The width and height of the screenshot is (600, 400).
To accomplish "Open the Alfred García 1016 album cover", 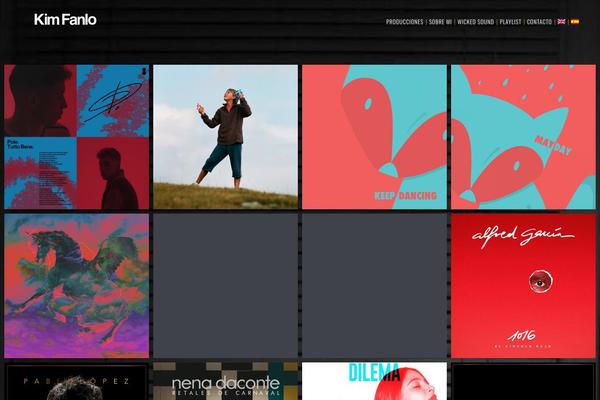I will pyautogui.click(x=523, y=286).
